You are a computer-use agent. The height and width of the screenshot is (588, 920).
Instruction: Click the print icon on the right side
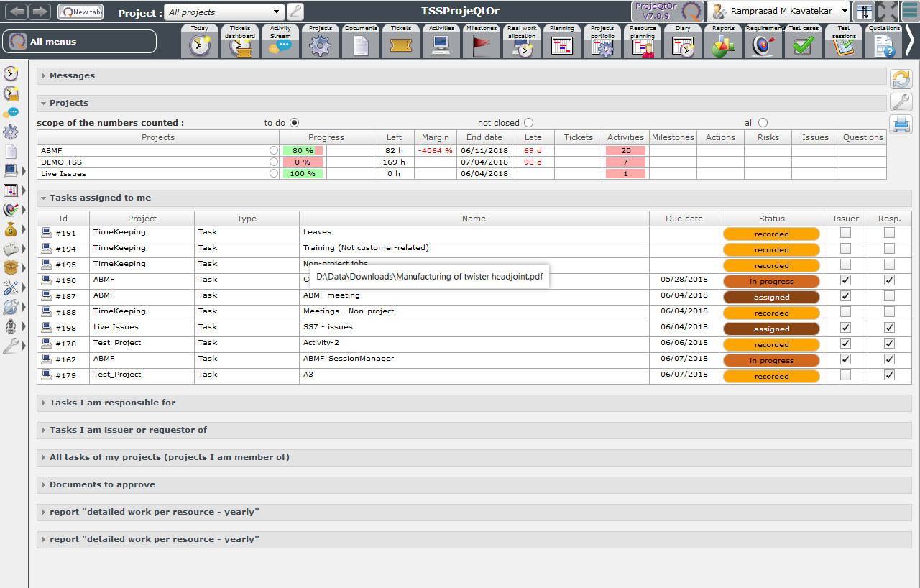point(901,124)
